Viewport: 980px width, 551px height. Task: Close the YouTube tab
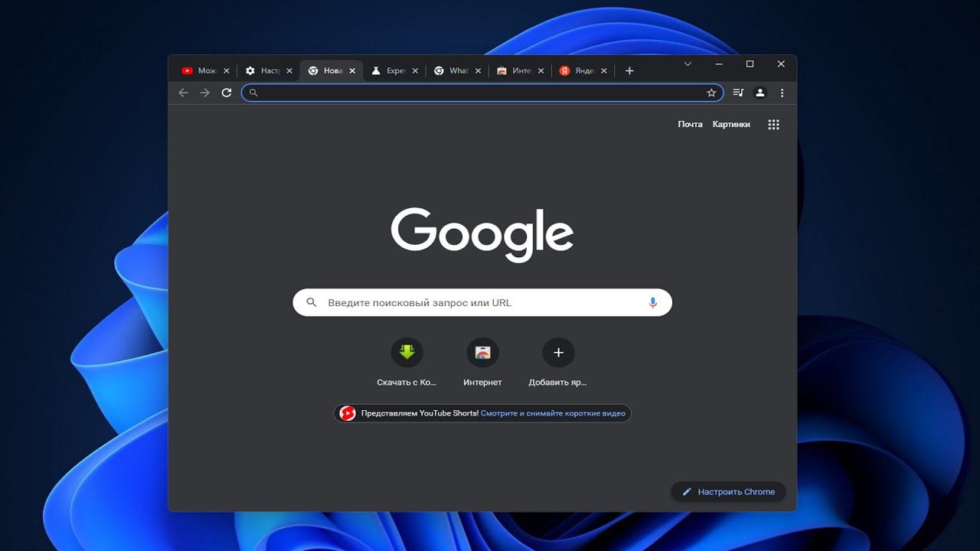226,70
